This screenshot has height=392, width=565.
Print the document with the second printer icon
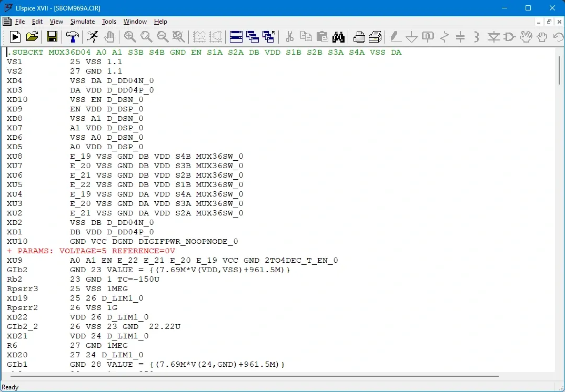click(x=375, y=37)
